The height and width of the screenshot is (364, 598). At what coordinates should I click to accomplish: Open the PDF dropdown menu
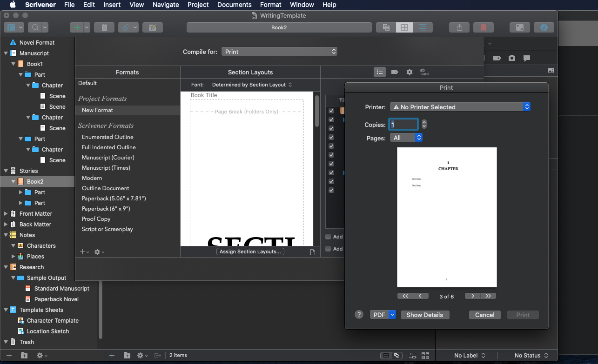[383, 315]
